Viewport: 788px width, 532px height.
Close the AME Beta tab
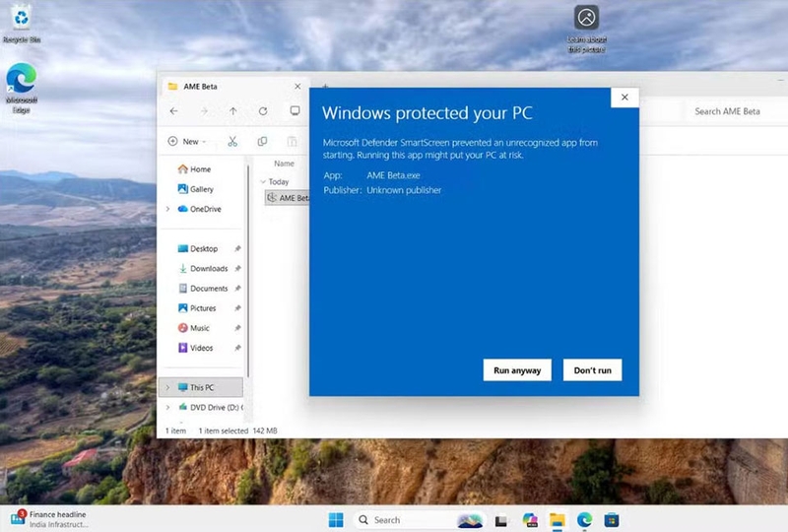point(297,87)
